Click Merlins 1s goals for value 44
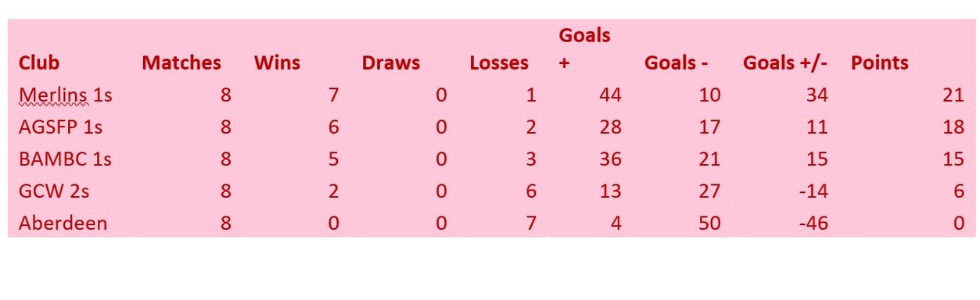 click(x=610, y=95)
